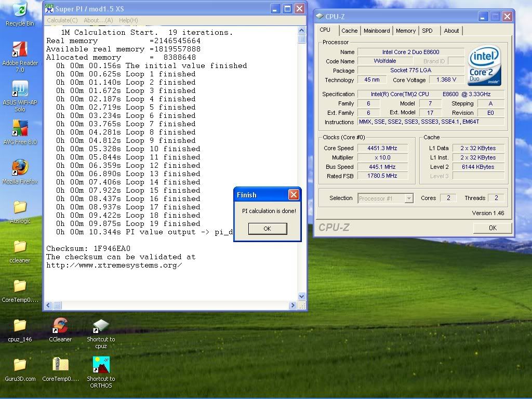This screenshot has height=399, width=532.
Task: Click the Stepping value A
Action: click(x=490, y=103)
